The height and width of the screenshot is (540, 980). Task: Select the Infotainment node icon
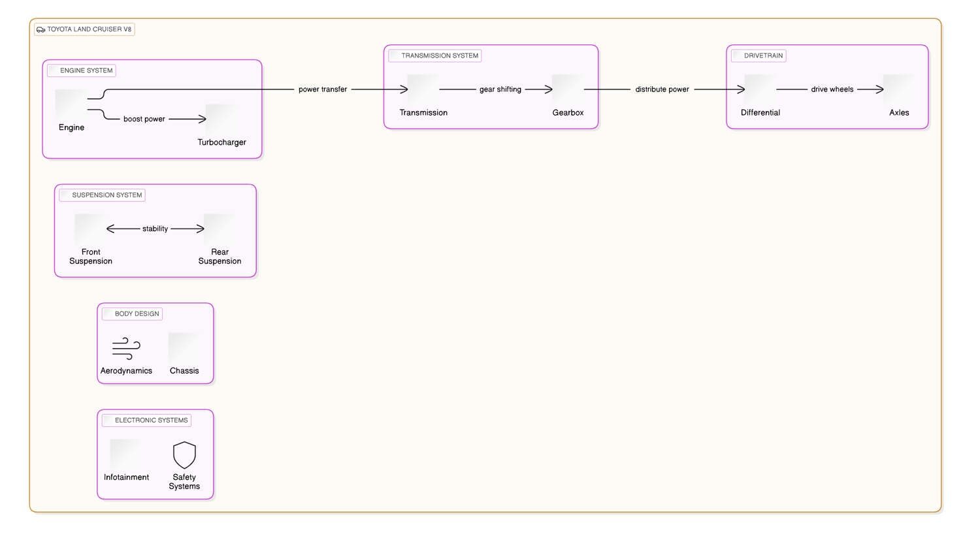point(126,454)
